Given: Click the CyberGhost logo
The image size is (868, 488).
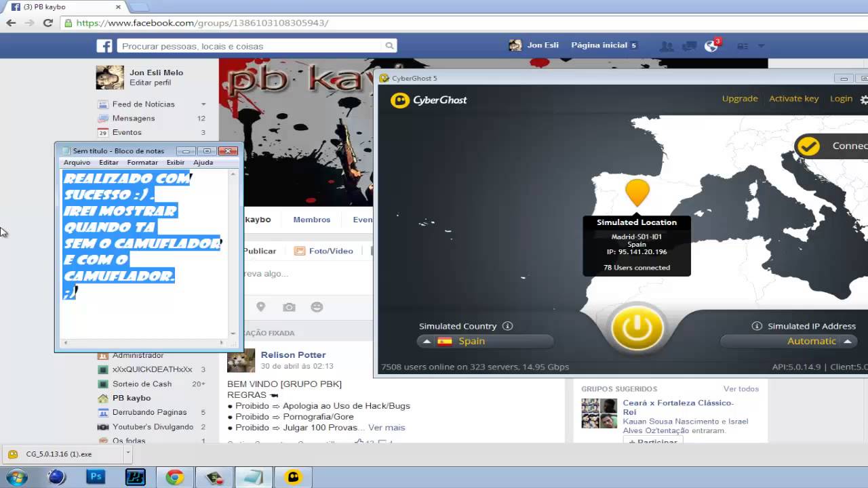Looking at the screenshot, I should (x=429, y=100).
